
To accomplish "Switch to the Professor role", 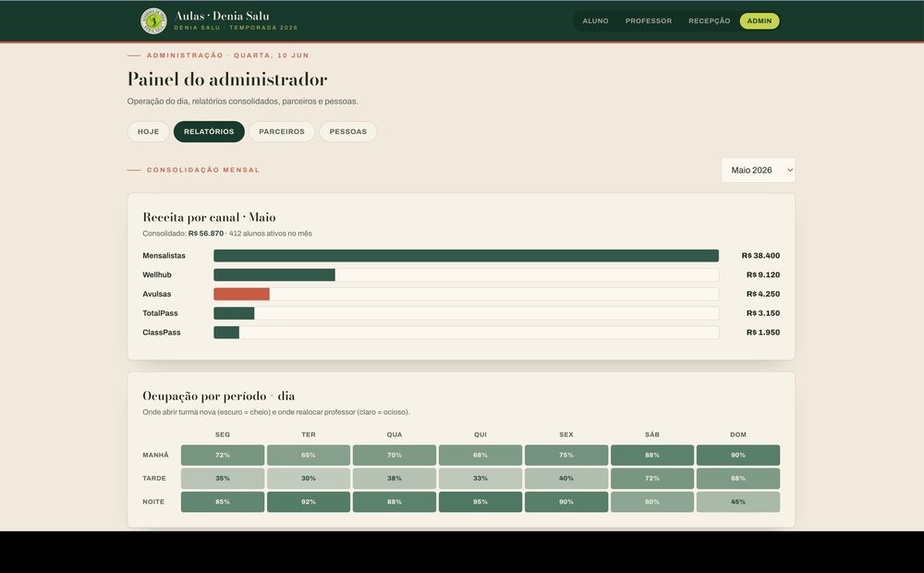I will point(649,20).
